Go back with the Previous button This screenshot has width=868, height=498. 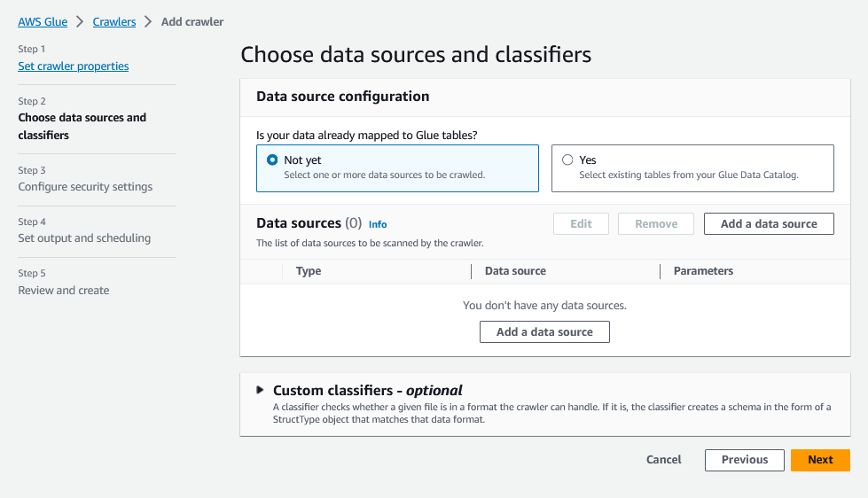[x=744, y=460]
